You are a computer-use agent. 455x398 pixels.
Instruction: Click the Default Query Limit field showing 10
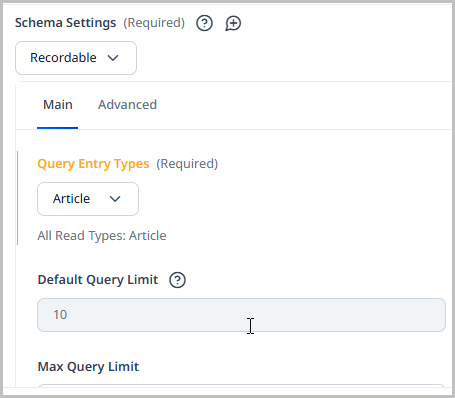coord(241,315)
